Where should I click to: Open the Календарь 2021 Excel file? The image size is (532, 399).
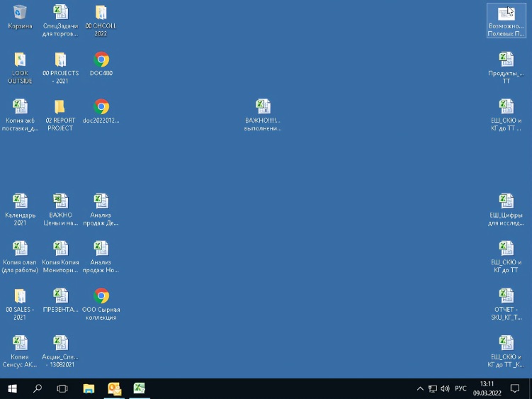pos(20,202)
